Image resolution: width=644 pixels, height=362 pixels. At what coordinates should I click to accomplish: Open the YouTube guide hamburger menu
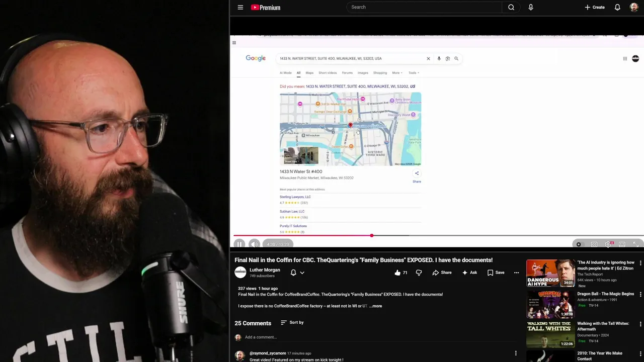240,8
